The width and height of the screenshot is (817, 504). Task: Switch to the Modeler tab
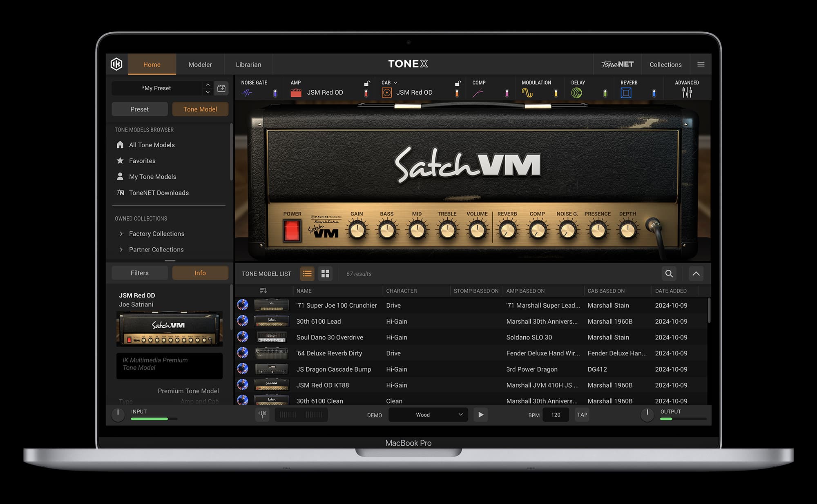(200, 64)
